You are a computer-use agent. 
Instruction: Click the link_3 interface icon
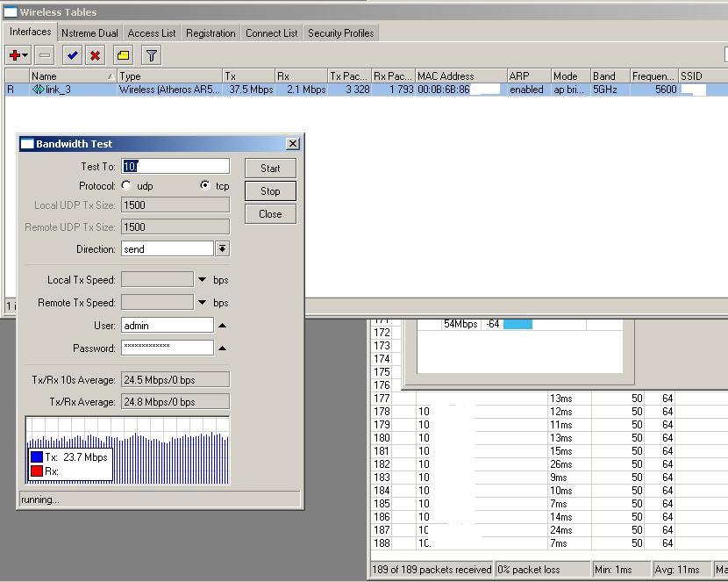tap(38, 90)
